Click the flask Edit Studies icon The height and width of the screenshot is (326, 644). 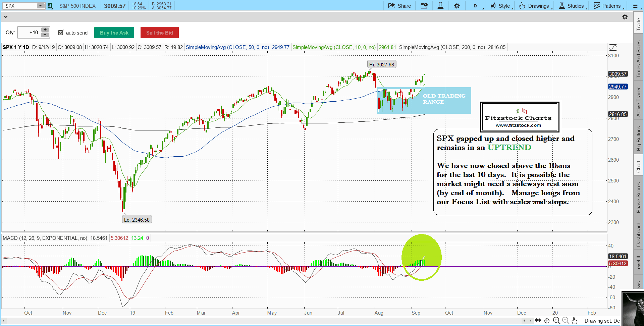[x=440, y=6]
